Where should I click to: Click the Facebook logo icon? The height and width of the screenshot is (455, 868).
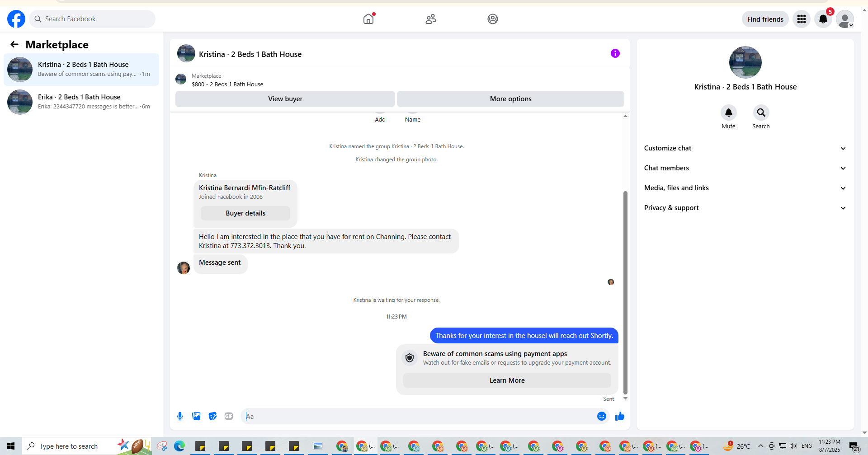point(16,19)
